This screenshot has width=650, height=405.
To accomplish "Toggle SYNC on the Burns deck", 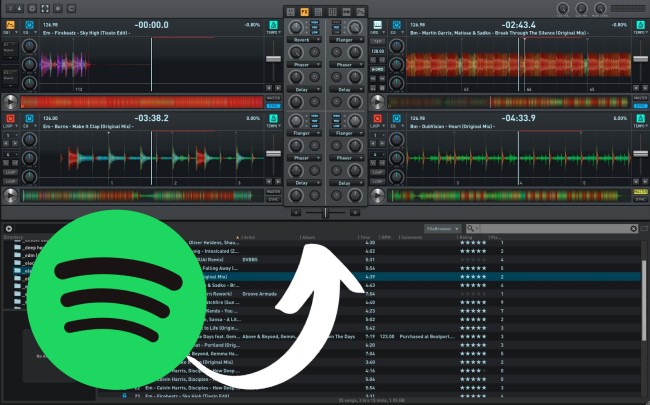I will pos(273,200).
